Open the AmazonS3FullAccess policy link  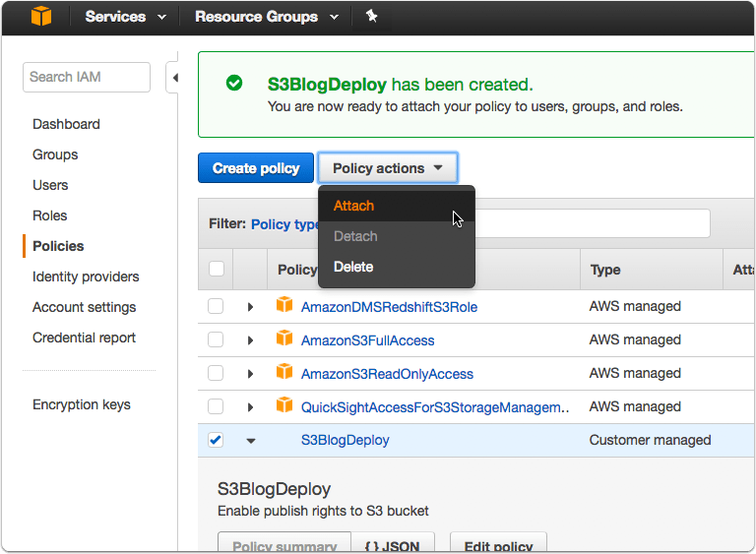pyautogui.click(x=367, y=340)
